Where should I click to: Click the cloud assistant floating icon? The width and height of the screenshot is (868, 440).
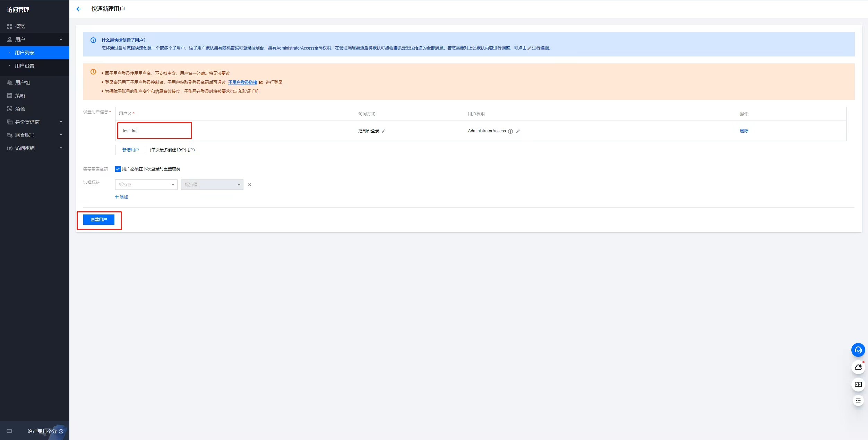click(x=858, y=367)
